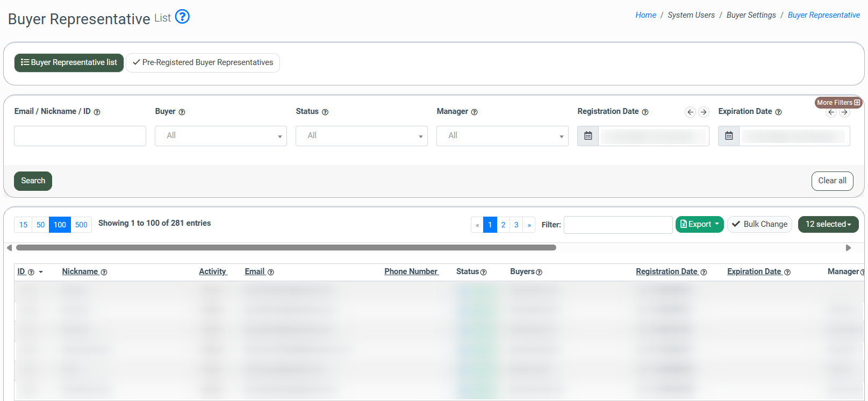The height and width of the screenshot is (401, 868).
Task: Click Registration Date previous arrow icon
Action: point(691,112)
